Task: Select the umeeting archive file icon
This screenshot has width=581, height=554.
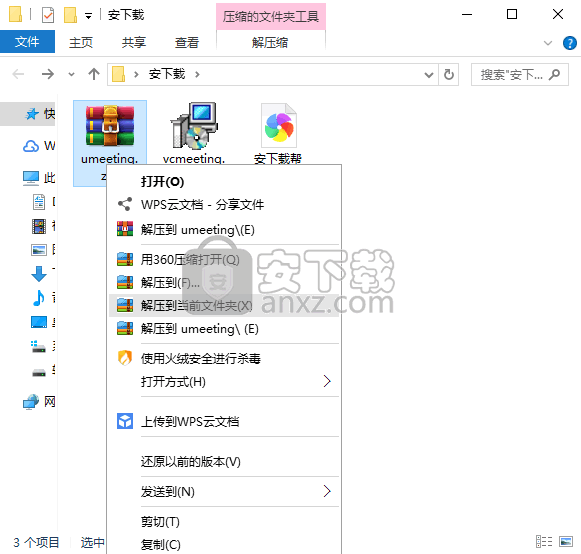Action: 110,125
